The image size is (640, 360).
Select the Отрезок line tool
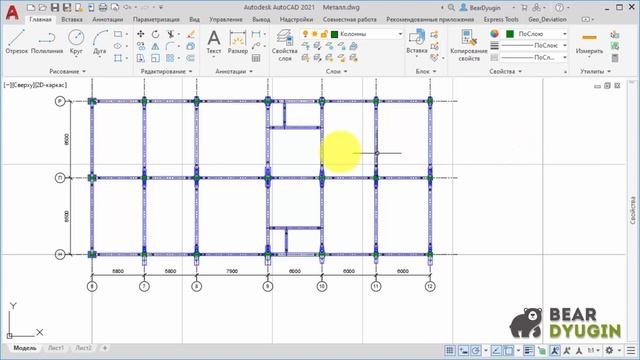(x=16, y=42)
